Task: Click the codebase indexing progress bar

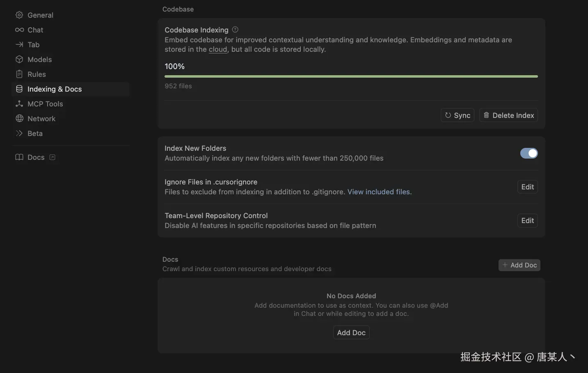Action: click(x=351, y=76)
